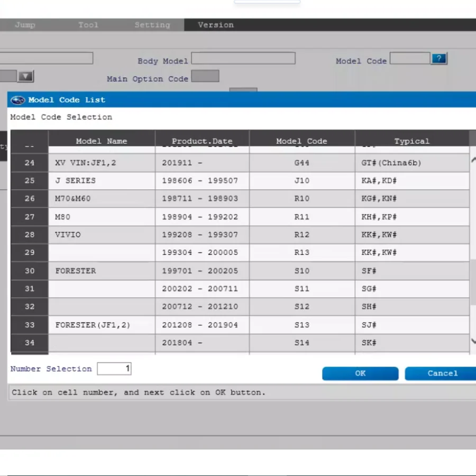Select row number 25 cell
The width and height of the screenshot is (476, 476).
[x=30, y=181]
